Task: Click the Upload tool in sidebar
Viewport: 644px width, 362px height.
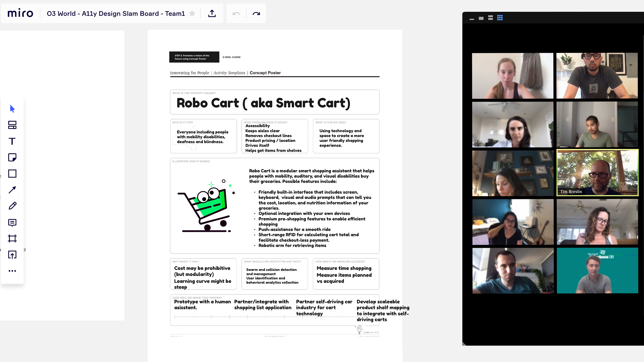Action: [x=12, y=255]
